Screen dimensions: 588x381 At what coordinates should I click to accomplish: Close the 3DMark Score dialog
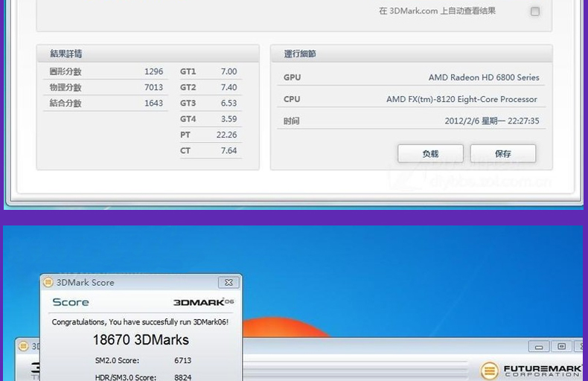point(229,282)
